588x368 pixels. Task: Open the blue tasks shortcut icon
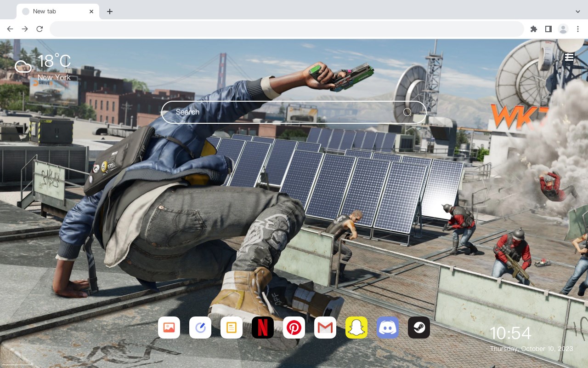pos(200,328)
